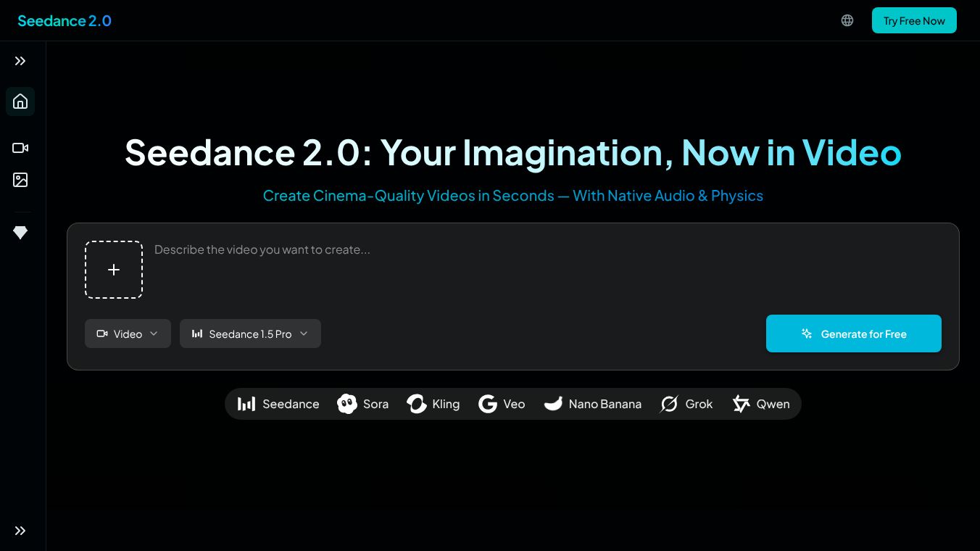The height and width of the screenshot is (551, 980).
Task: Click the Seedance model icon in the brands bar
Action: point(246,404)
